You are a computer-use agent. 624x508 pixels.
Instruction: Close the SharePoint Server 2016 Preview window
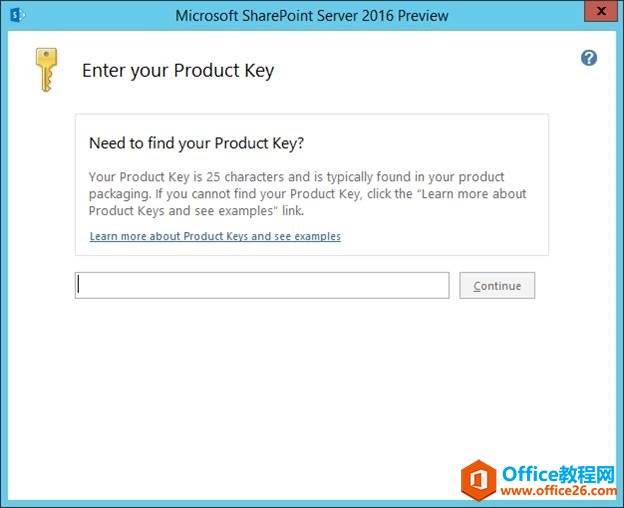point(601,11)
